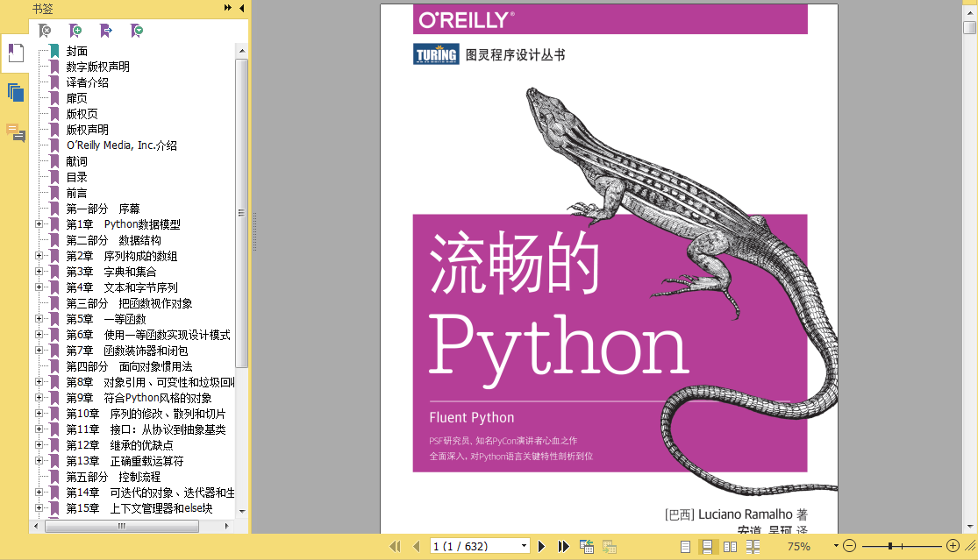
Task: Open the 第一部分 序幕 bookmark
Action: (103, 209)
